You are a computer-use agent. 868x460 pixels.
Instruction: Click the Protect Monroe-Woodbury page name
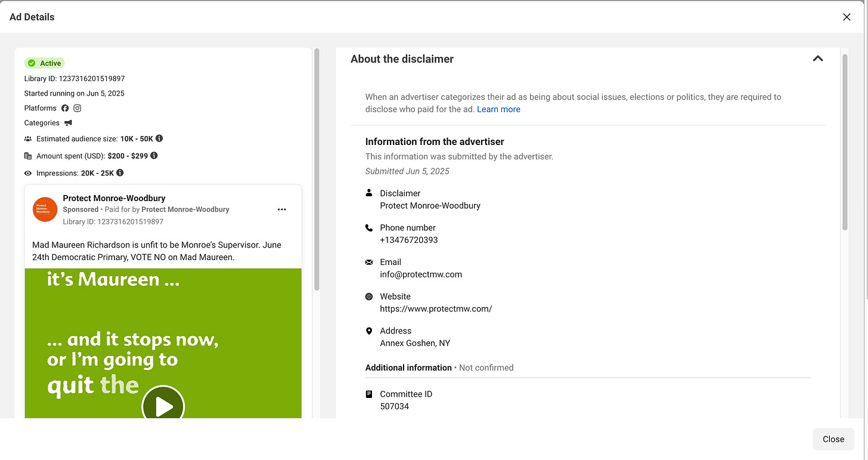[114, 198]
